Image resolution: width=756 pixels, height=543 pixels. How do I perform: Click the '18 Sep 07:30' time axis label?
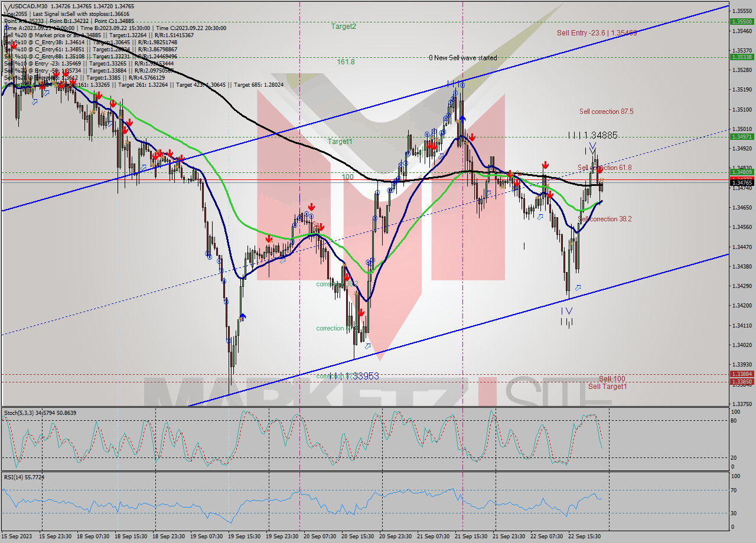[x=93, y=536]
